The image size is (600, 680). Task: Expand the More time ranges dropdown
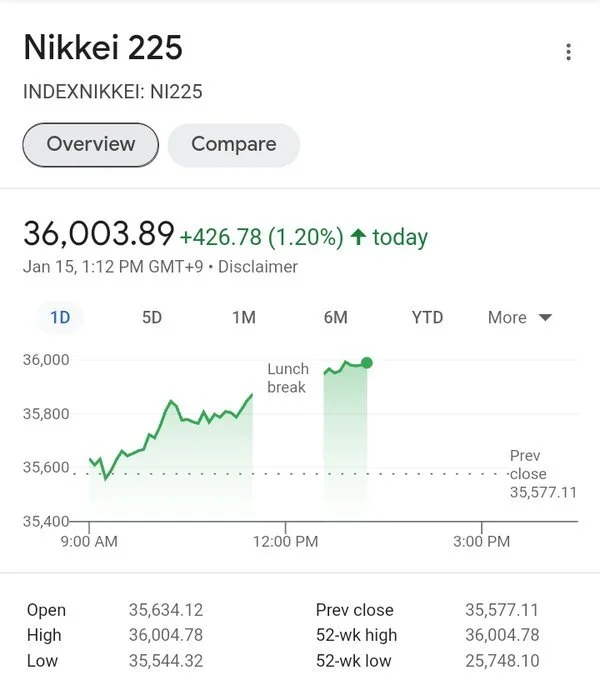518,317
